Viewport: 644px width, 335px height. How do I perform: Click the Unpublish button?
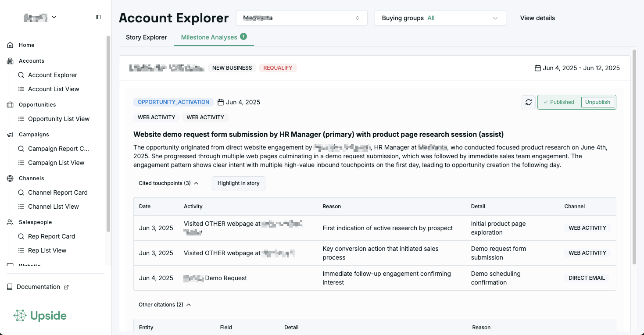597,102
